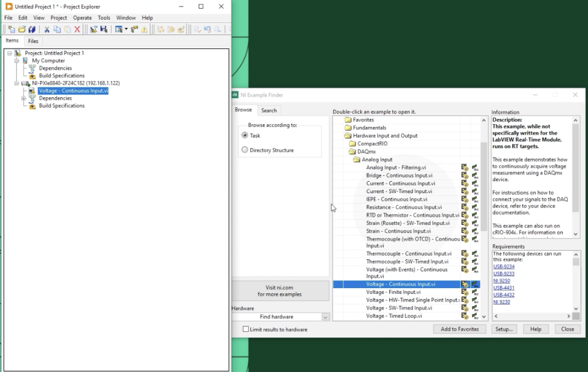Click Visit ni.com for more examples button

coord(280,291)
